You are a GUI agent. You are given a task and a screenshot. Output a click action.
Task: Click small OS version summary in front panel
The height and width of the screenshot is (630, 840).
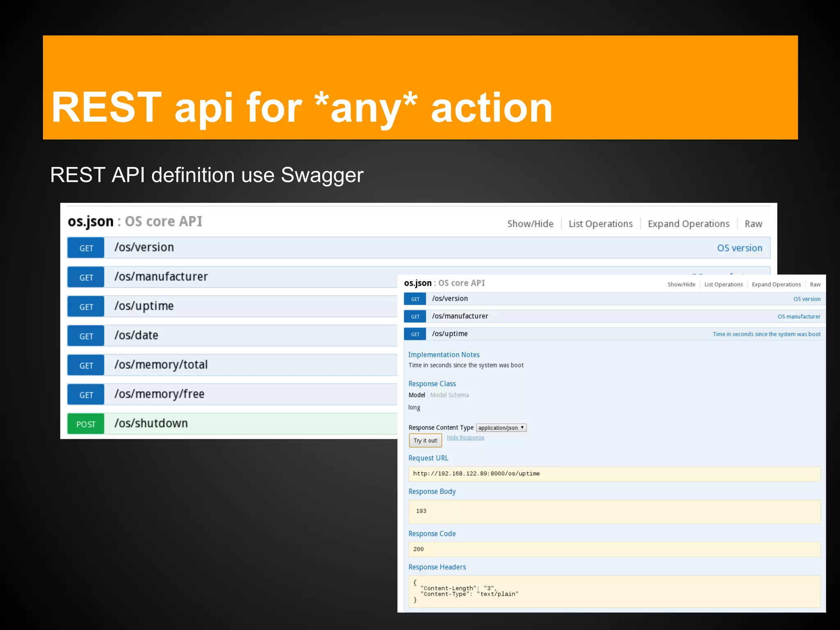tap(807, 299)
